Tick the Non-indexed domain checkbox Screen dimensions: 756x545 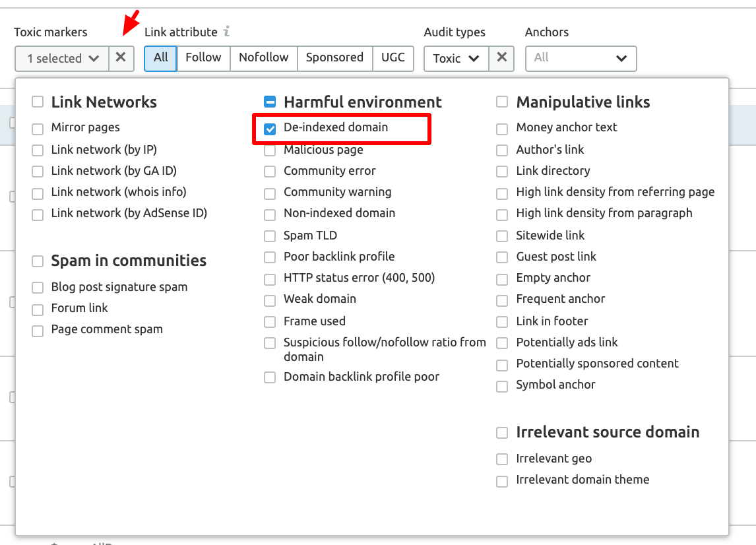tap(270, 214)
